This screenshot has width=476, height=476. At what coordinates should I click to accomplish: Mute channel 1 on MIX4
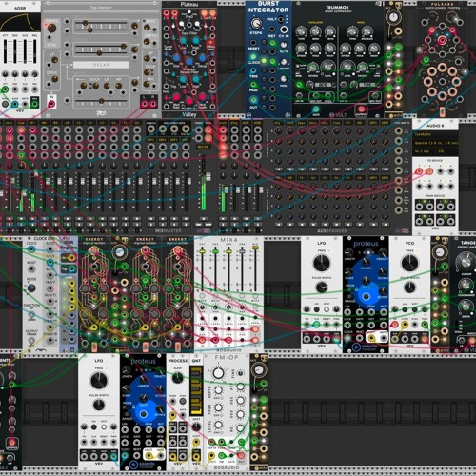(x=202, y=296)
